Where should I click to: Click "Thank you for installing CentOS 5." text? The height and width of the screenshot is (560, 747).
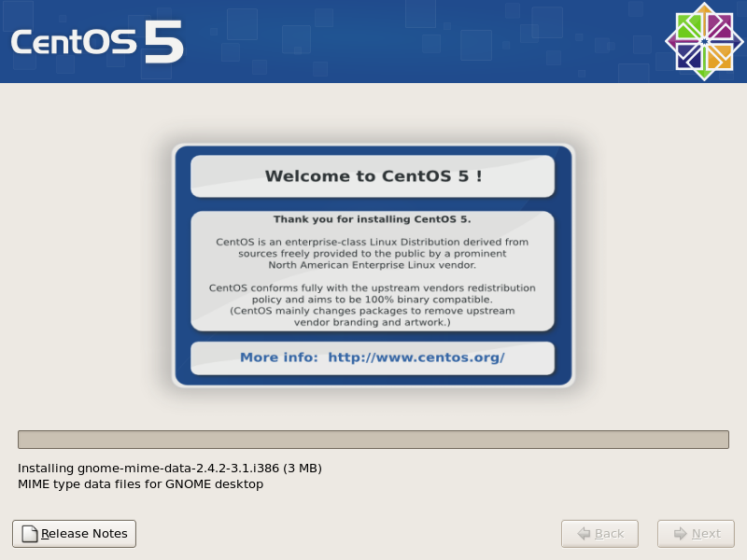coord(373,219)
